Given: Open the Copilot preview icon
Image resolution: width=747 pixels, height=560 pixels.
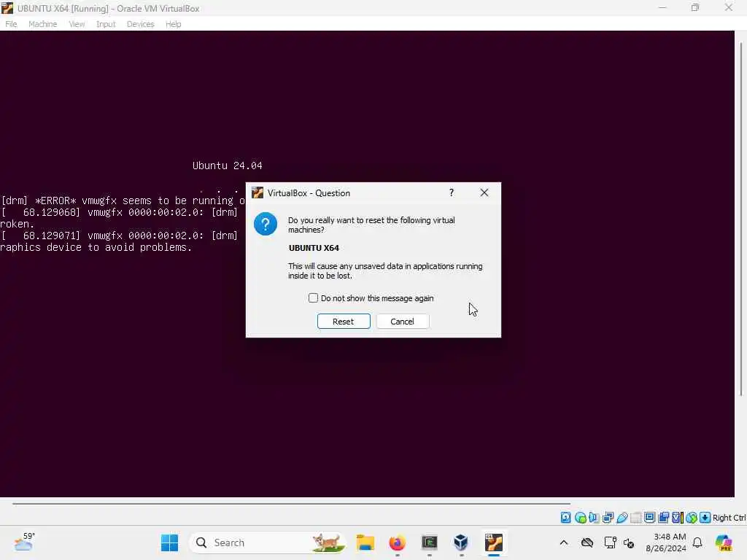Looking at the screenshot, I should pos(724,542).
